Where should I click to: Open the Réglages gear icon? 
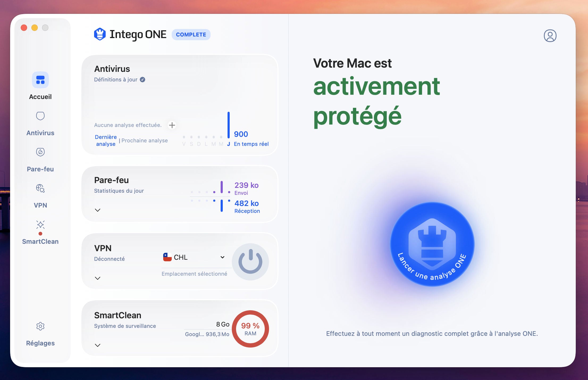coord(40,326)
